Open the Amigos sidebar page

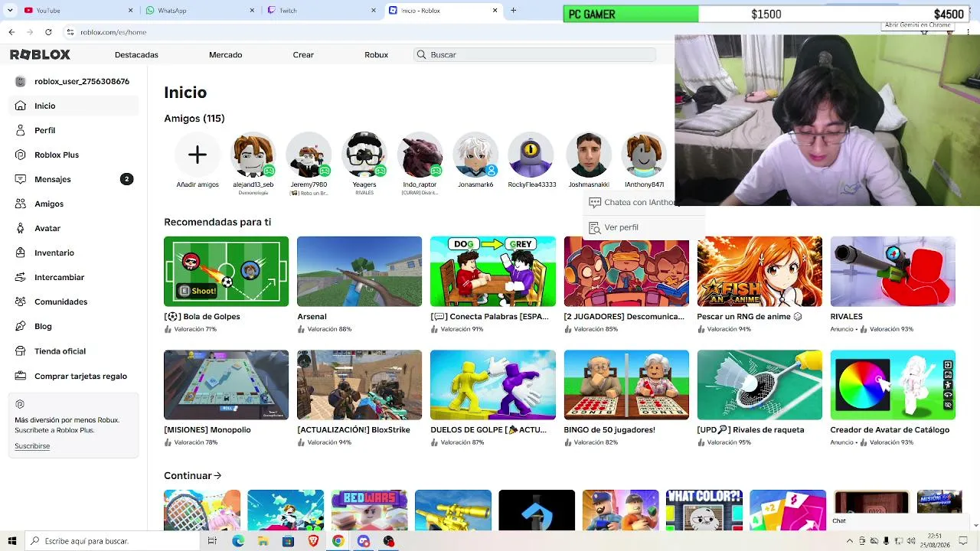coord(73,204)
